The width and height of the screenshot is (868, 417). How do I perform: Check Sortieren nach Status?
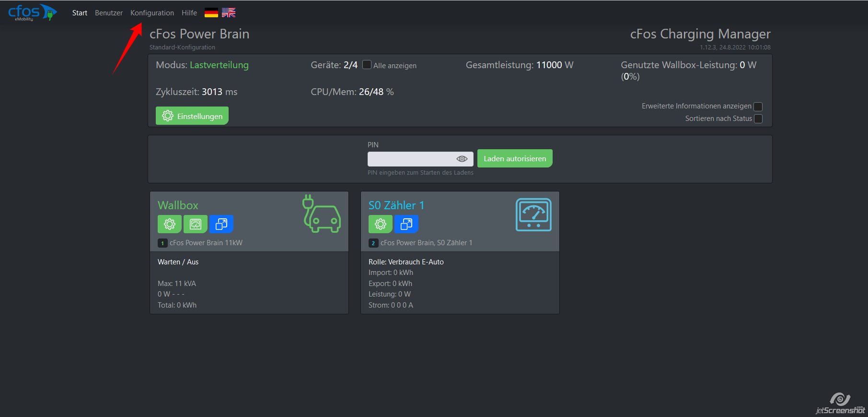click(758, 119)
